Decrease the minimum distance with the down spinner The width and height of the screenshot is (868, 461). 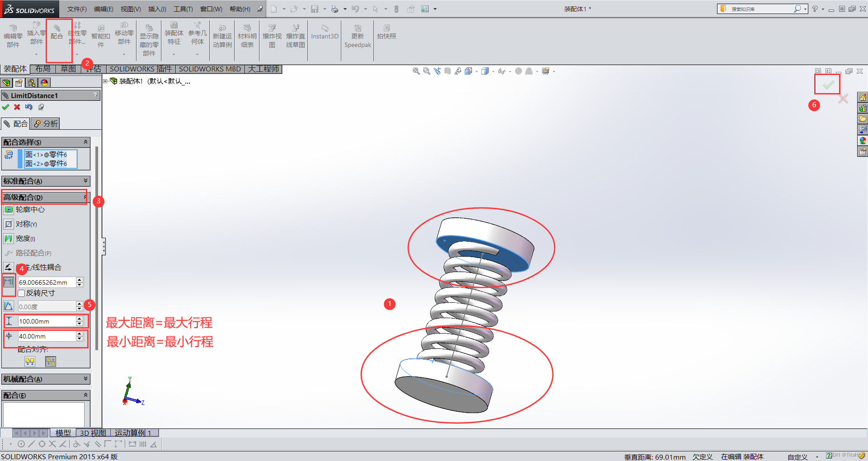coord(80,339)
